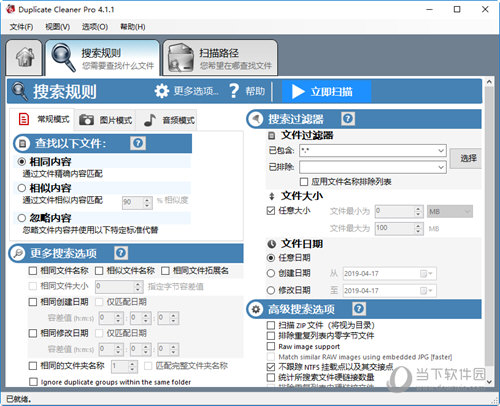Select the 创建日期 radio button
The width and height of the screenshot is (500, 406).
tap(271, 273)
